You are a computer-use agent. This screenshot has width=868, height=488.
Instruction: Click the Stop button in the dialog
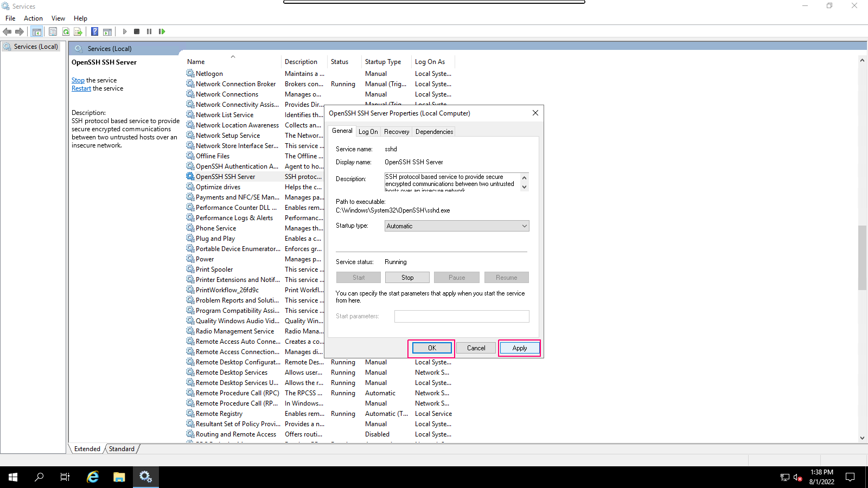click(x=407, y=278)
